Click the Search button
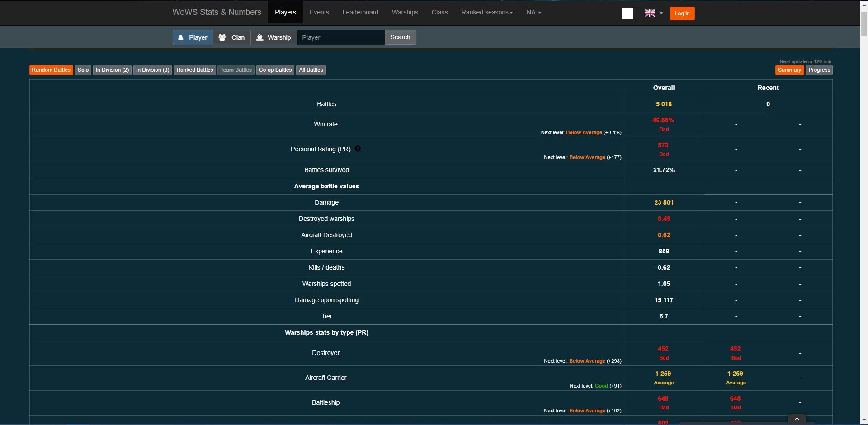868x425 pixels. pyautogui.click(x=400, y=37)
